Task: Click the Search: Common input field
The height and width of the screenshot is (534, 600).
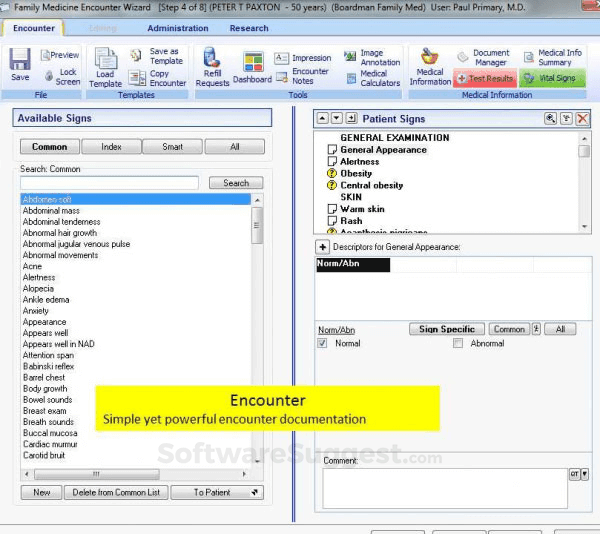Action: [x=109, y=183]
